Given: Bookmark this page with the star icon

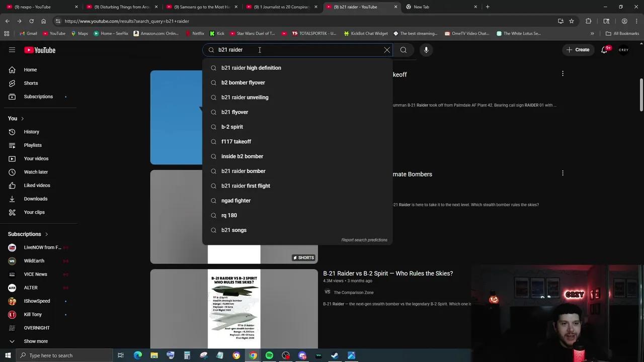Looking at the screenshot, I should coord(572,21).
